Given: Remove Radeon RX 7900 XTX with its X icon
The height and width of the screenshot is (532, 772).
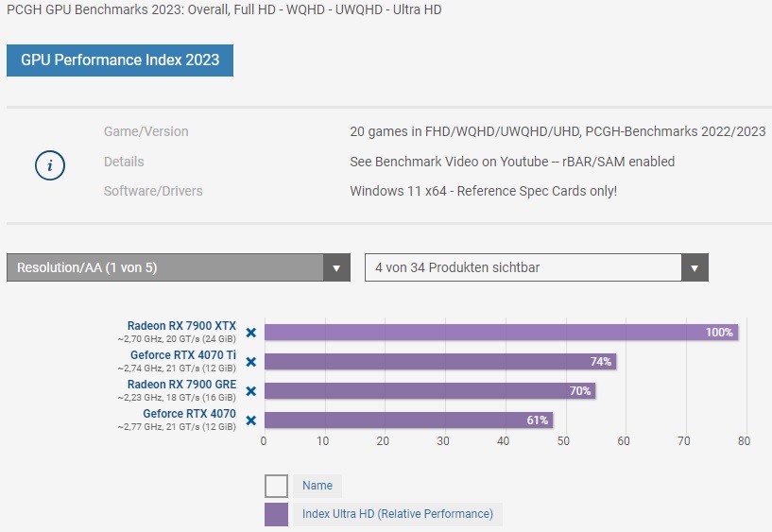Looking at the screenshot, I should (251, 333).
